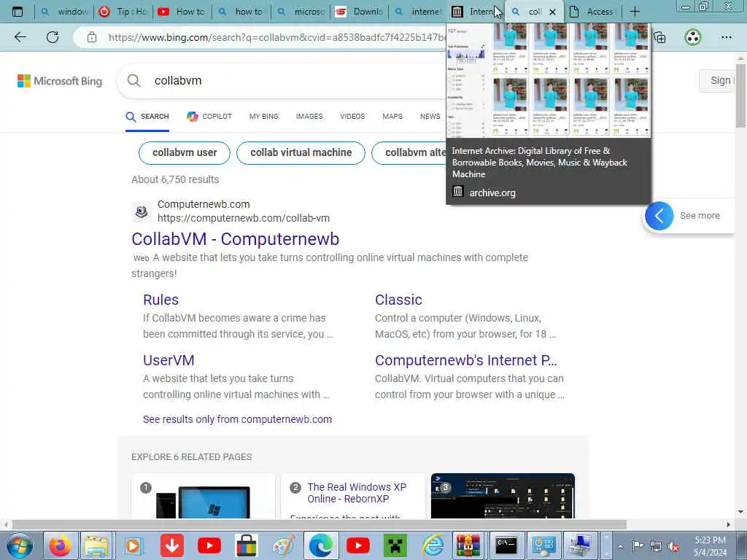This screenshot has width=747, height=560.
Task: Open the Edge Settings and more menu
Action: (726, 37)
